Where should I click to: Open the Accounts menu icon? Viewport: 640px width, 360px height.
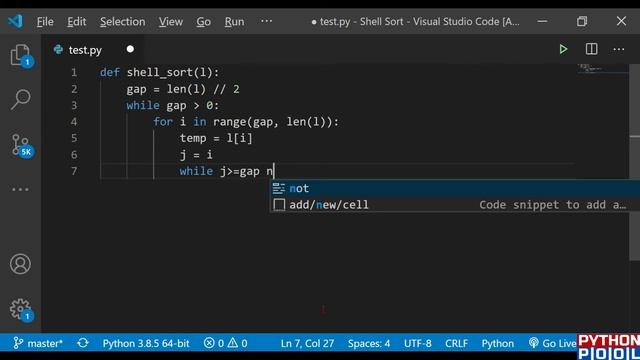(20, 264)
